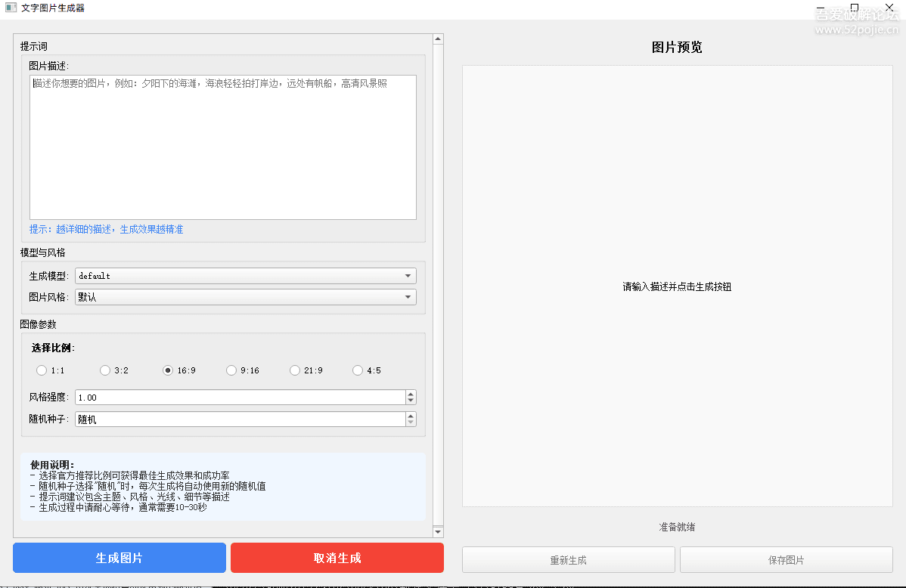The width and height of the screenshot is (906, 588).
Task: Select the 4:5 aspect ratio option
Action: point(357,370)
